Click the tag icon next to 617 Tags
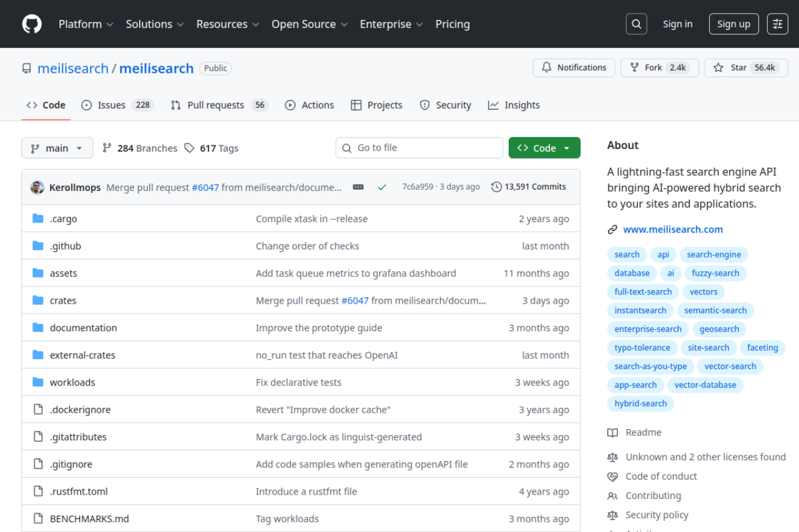Screen dimensions: 799x532 [x=189, y=148]
